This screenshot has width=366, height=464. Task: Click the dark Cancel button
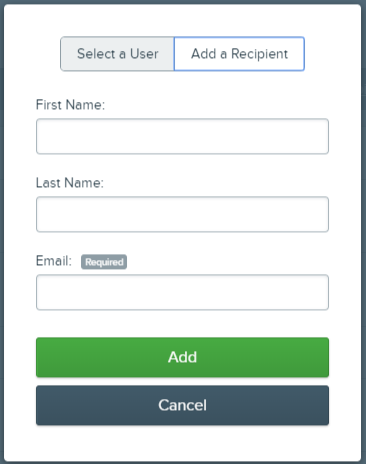[182, 405]
